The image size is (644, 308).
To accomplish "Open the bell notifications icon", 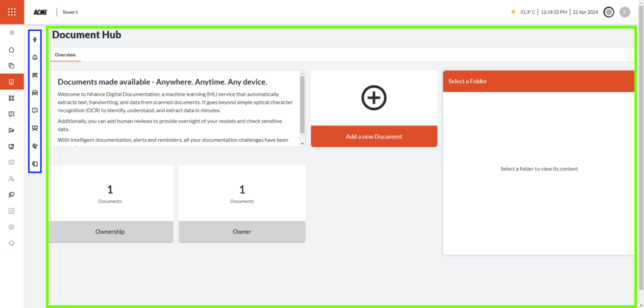I will pos(35,57).
